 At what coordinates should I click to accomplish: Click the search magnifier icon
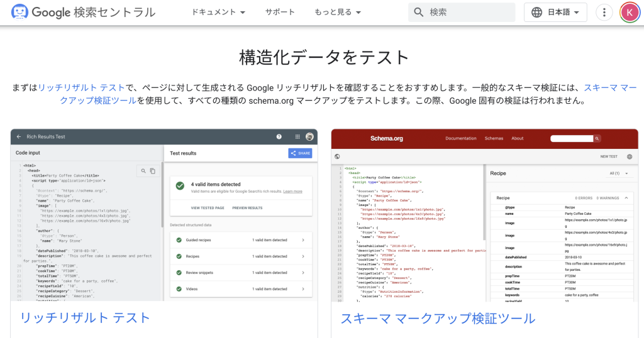coord(418,13)
